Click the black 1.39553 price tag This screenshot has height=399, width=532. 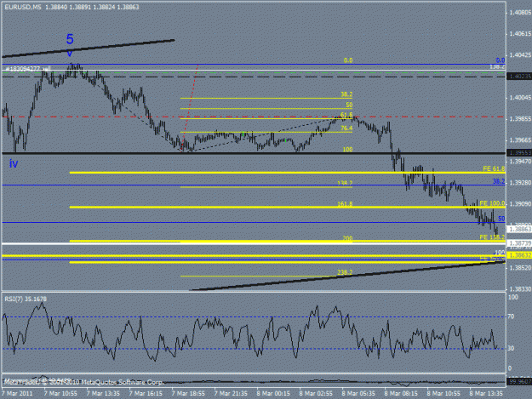coord(519,153)
